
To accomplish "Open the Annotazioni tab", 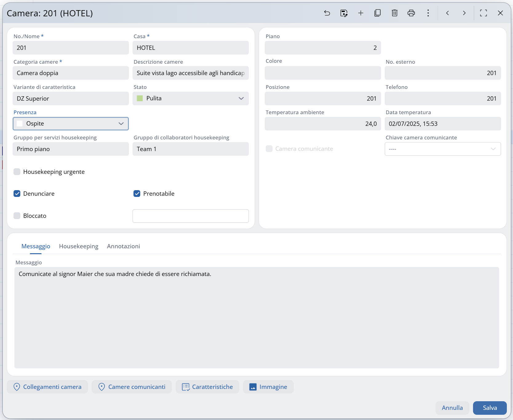I will 123,246.
